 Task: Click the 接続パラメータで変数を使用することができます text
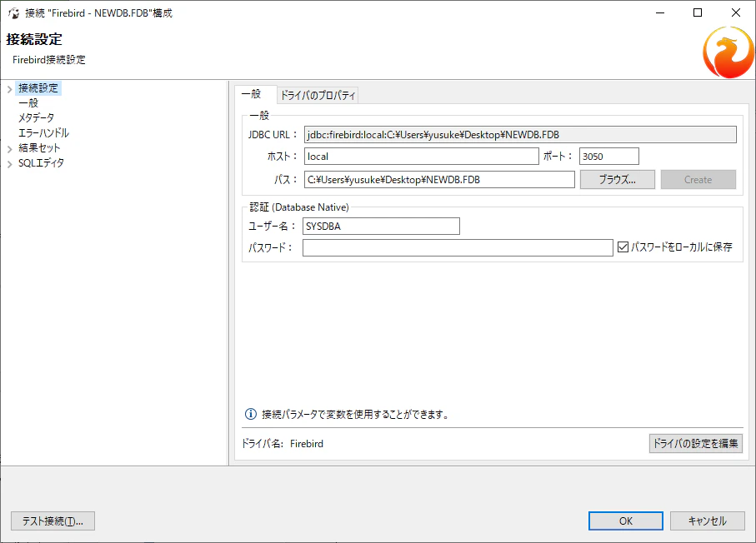(355, 415)
